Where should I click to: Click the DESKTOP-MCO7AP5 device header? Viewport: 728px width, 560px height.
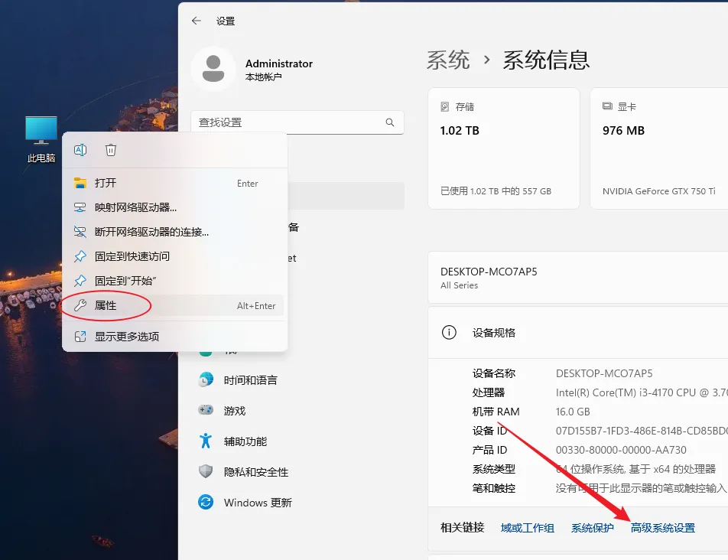578,278
